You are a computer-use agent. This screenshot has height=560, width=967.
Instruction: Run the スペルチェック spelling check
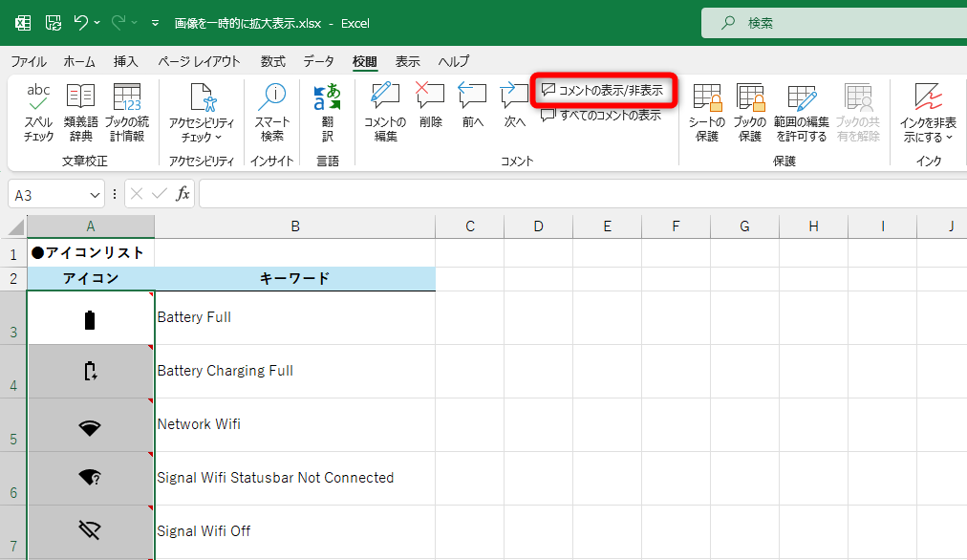38,110
